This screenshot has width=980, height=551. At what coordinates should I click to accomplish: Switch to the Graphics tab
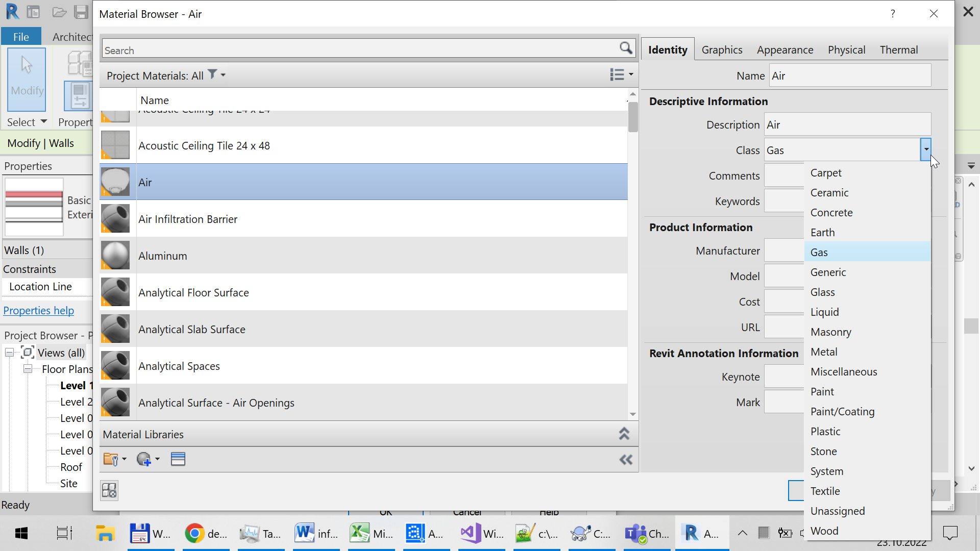tap(722, 49)
